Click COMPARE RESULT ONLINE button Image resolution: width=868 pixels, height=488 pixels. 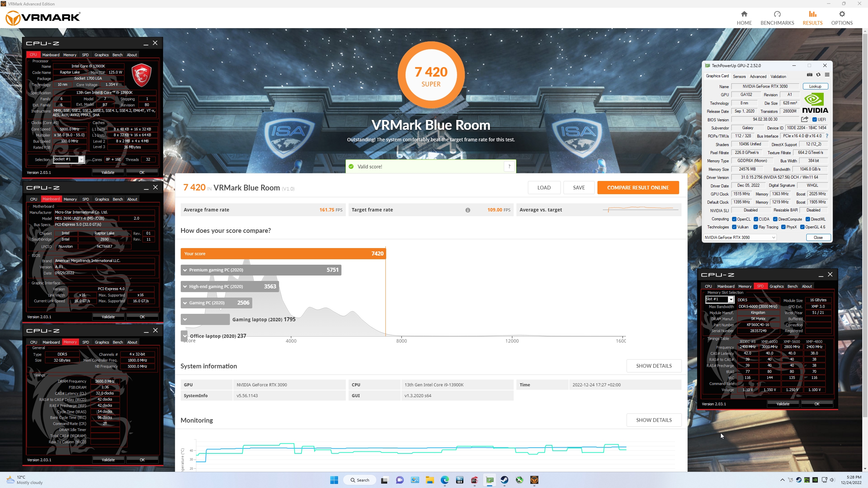pos(638,188)
